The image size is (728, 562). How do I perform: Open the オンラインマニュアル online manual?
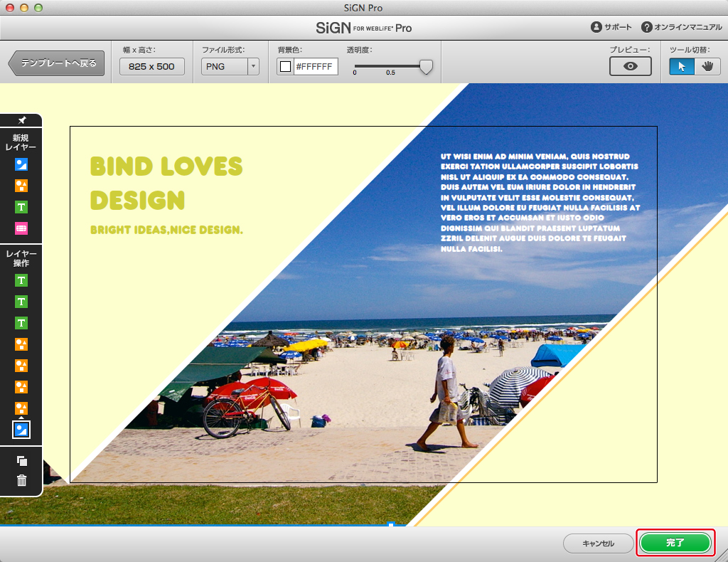(x=682, y=27)
